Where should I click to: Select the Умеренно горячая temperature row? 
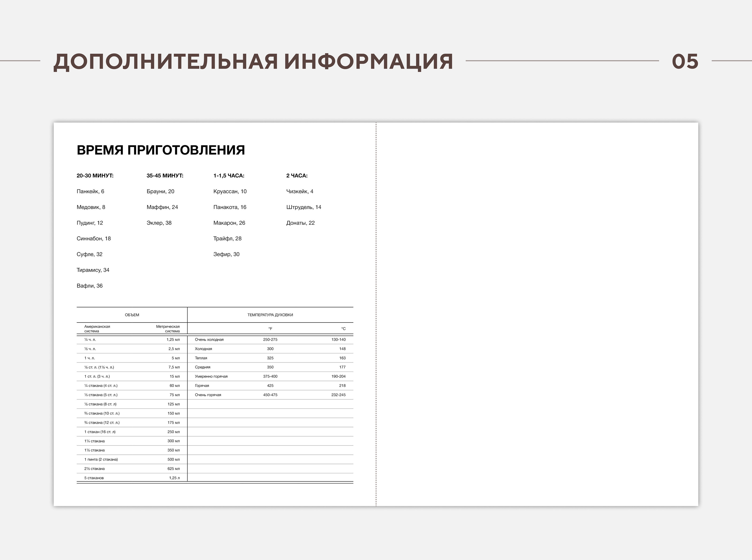click(x=211, y=376)
